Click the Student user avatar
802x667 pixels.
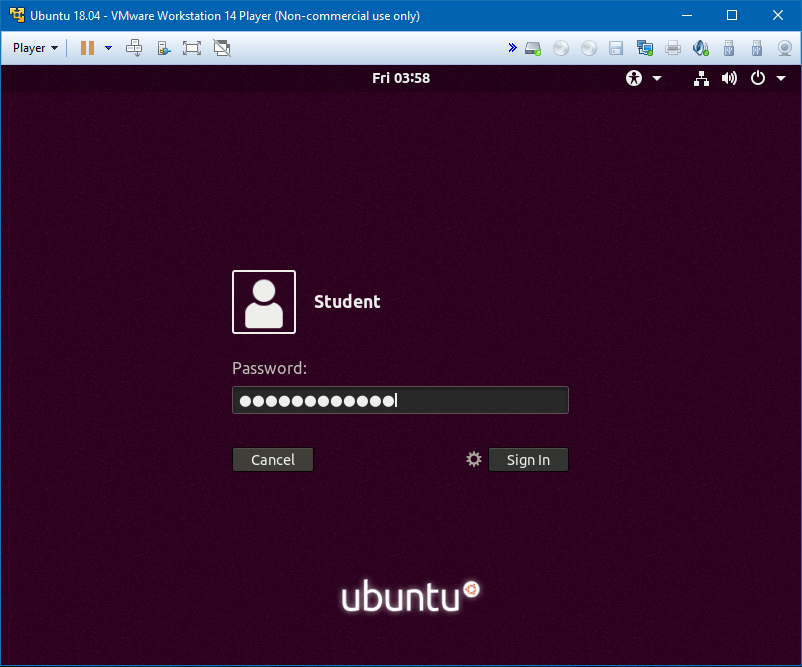[x=264, y=302]
